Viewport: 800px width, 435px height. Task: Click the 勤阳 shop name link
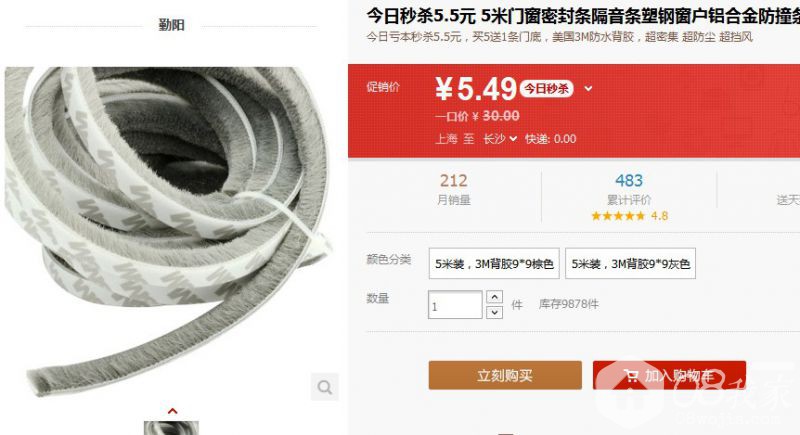pos(171,24)
